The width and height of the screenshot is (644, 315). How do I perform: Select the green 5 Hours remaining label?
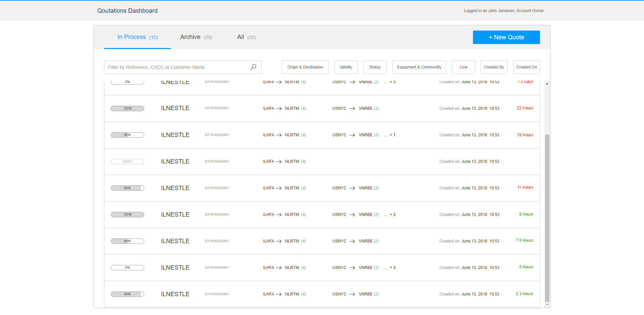point(526,267)
